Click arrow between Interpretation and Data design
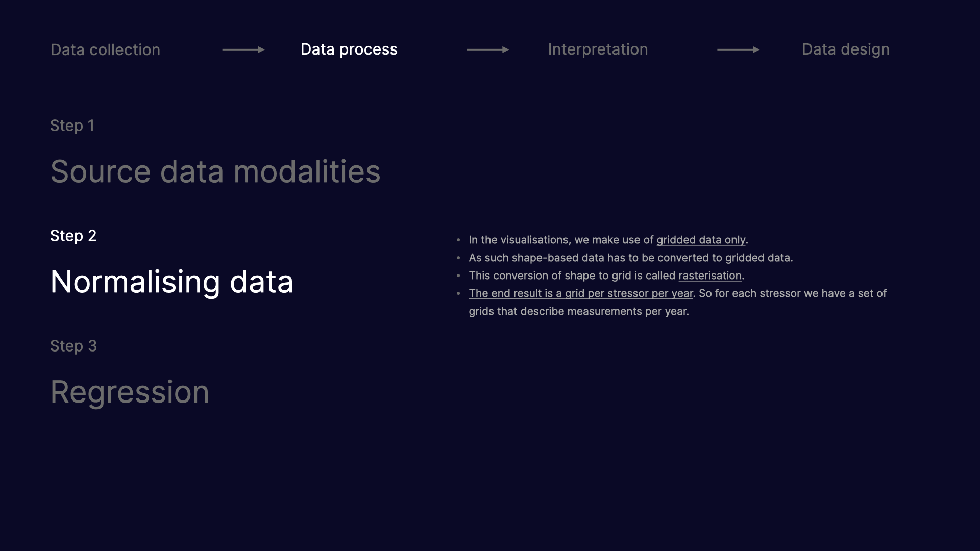 (x=738, y=49)
